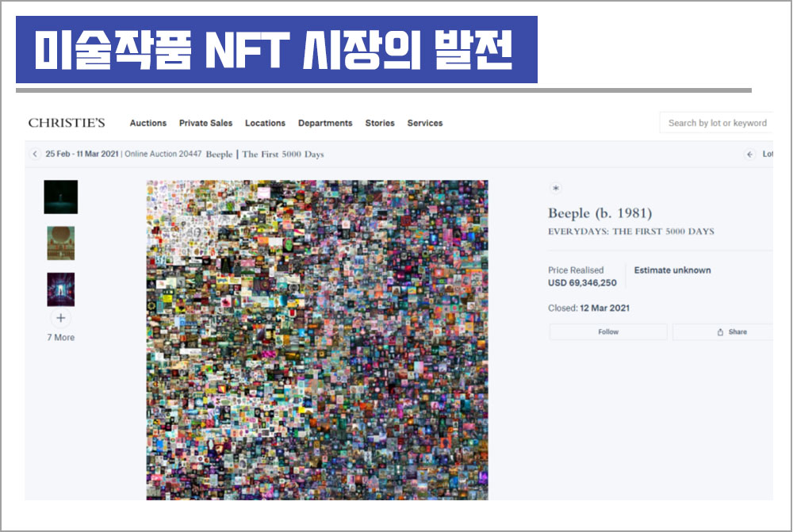The height and width of the screenshot is (532, 793).
Task: Click the Beeple (b. 1981) artist name
Action: [x=600, y=213]
